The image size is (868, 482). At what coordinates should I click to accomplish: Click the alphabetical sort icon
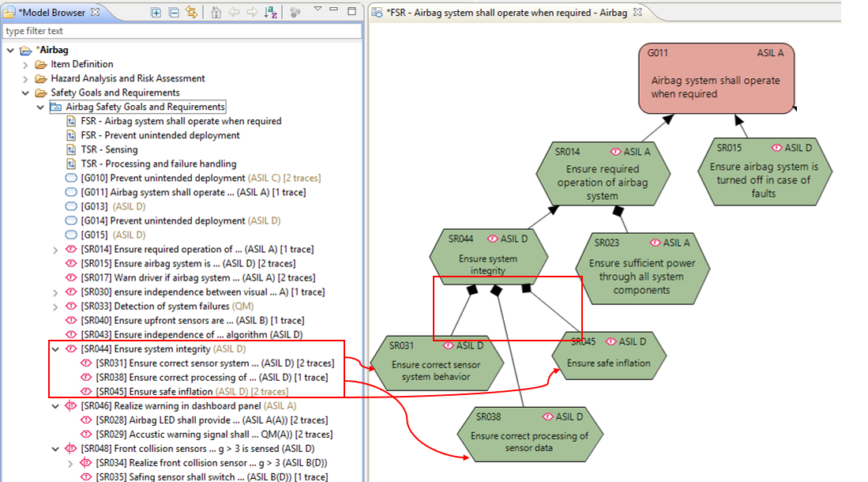pyautogui.click(x=271, y=13)
